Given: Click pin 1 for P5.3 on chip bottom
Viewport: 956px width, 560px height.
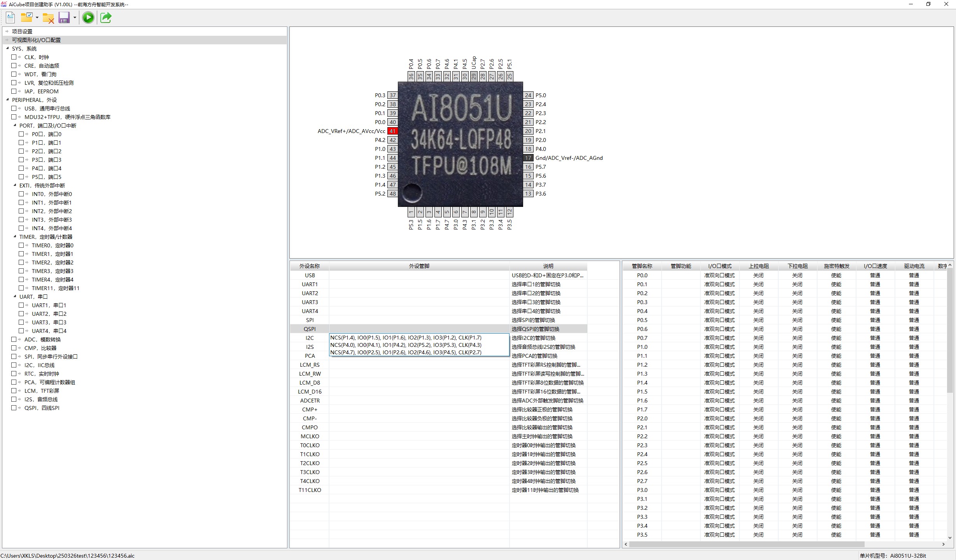Looking at the screenshot, I should (x=411, y=212).
